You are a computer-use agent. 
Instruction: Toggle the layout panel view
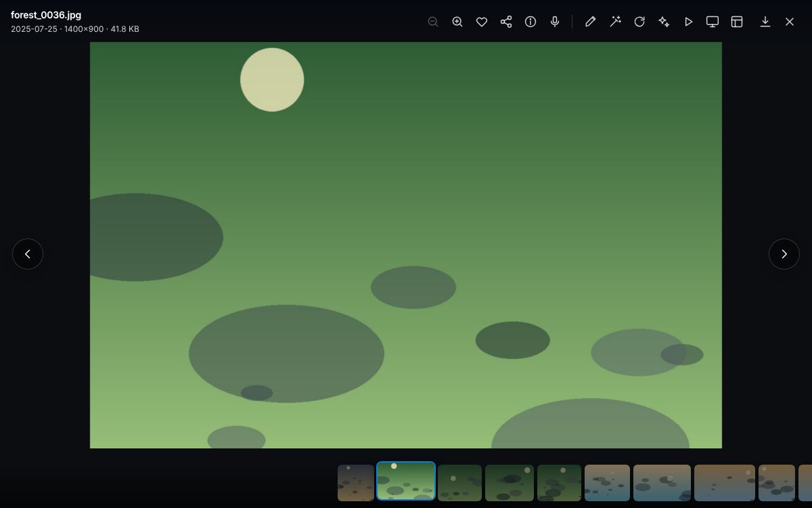coord(737,22)
